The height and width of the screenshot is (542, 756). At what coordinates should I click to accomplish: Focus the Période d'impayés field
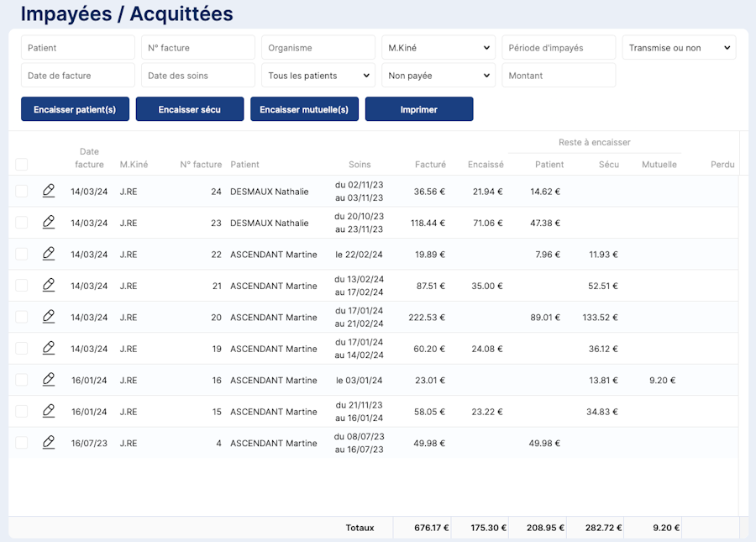559,48
